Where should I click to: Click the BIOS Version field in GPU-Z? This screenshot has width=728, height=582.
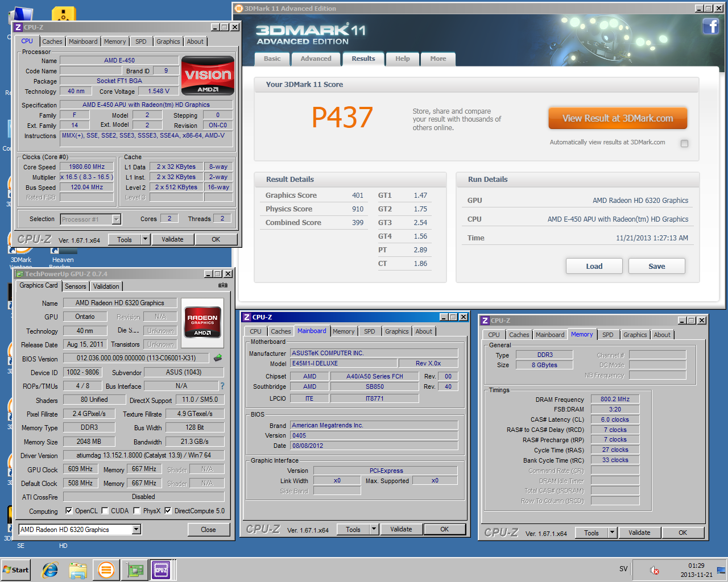tap(136, 358)
